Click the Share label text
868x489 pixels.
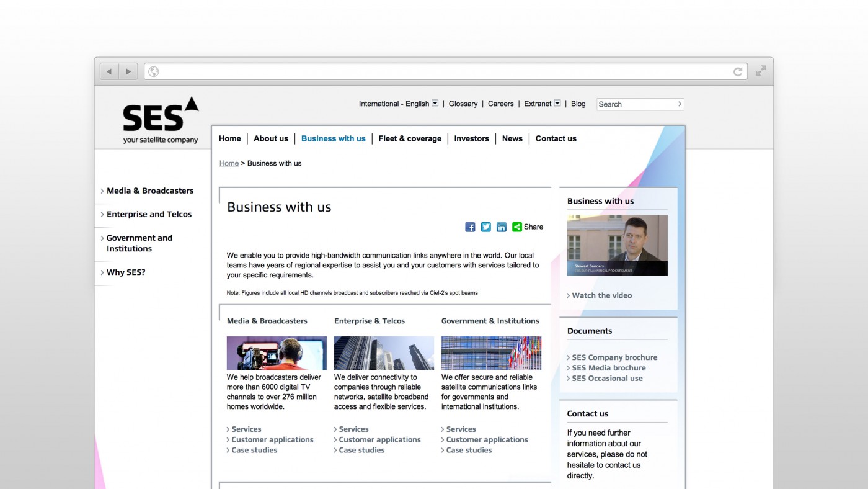click(x=533, y=227)
